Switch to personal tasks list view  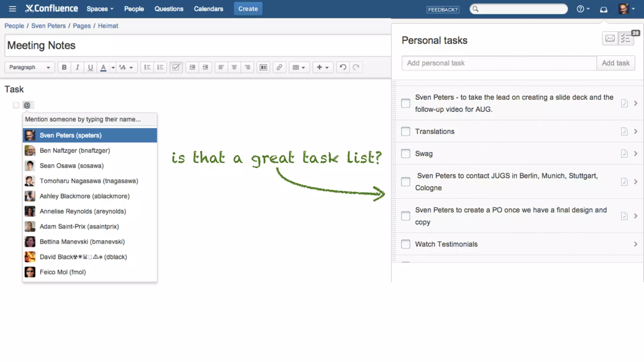626,38
